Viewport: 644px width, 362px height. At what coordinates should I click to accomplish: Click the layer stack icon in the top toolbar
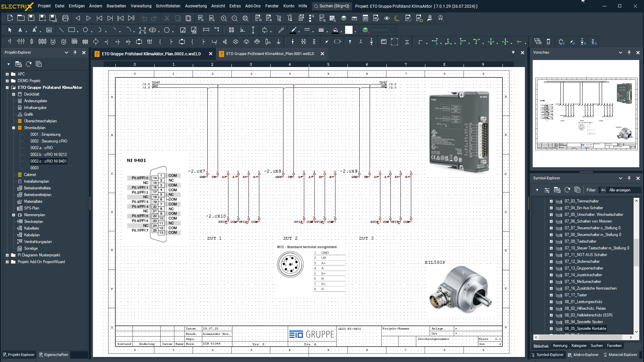[344, 18]
